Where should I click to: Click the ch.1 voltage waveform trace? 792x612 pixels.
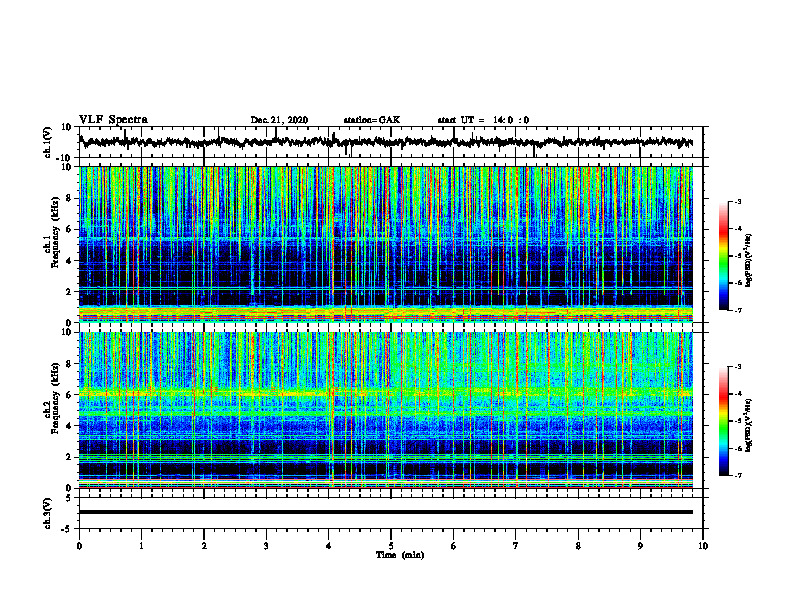pos(386,142)
